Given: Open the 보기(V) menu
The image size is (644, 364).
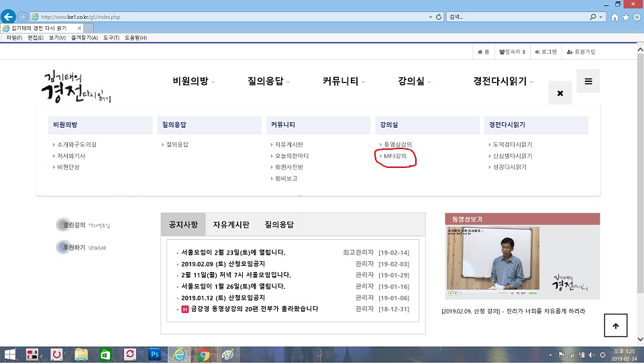Looking at the screenshot, I should [57, 38].
